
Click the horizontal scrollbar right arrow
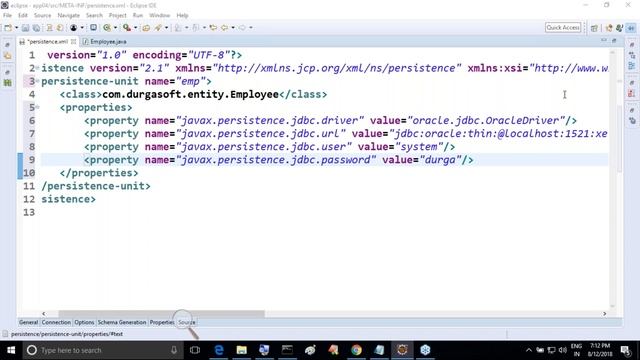(x=604, y=314)
